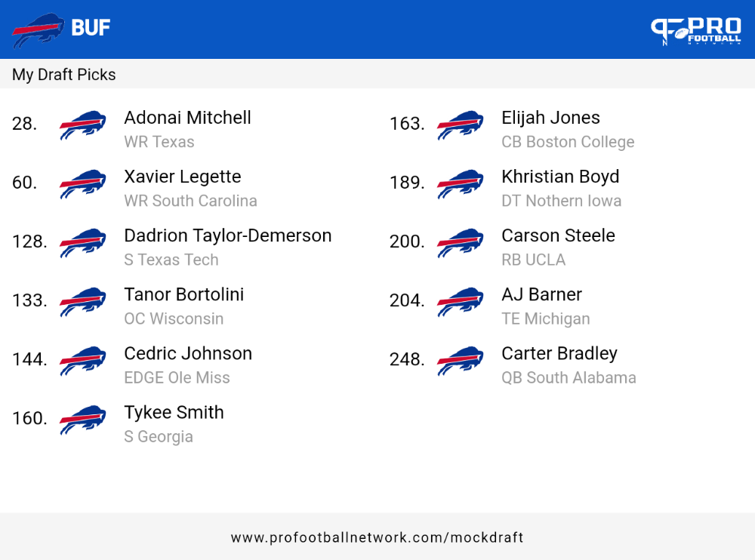Screen dimensions: 755x560
Task: Click Bills logo beside pick 248
Action: pos(461,360)
